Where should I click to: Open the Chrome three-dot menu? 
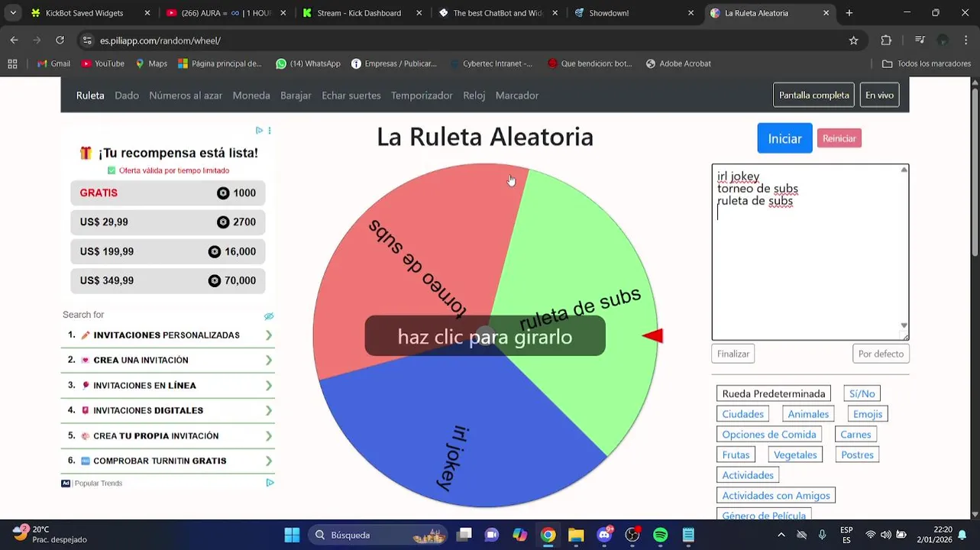(966, 40)
